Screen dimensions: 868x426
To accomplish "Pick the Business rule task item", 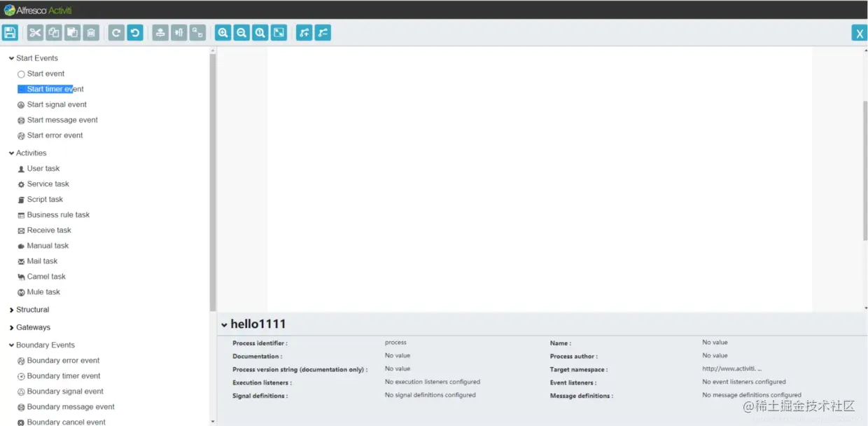I will pyautogui.click(x=53, y=214).
